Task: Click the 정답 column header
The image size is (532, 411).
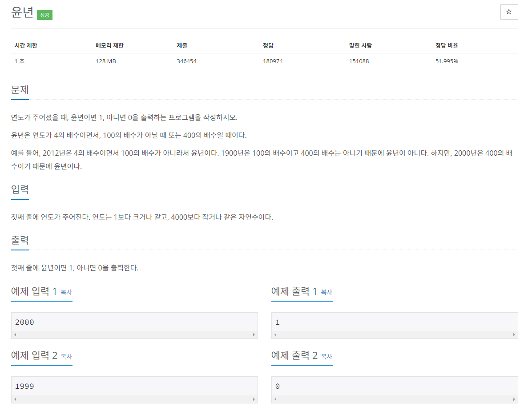Action: click(268, 45)
